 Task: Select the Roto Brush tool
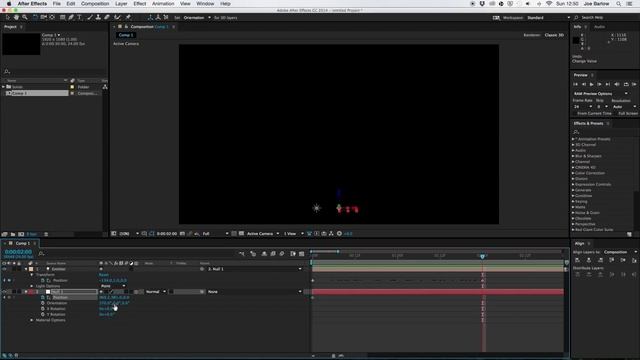point(118,18)
